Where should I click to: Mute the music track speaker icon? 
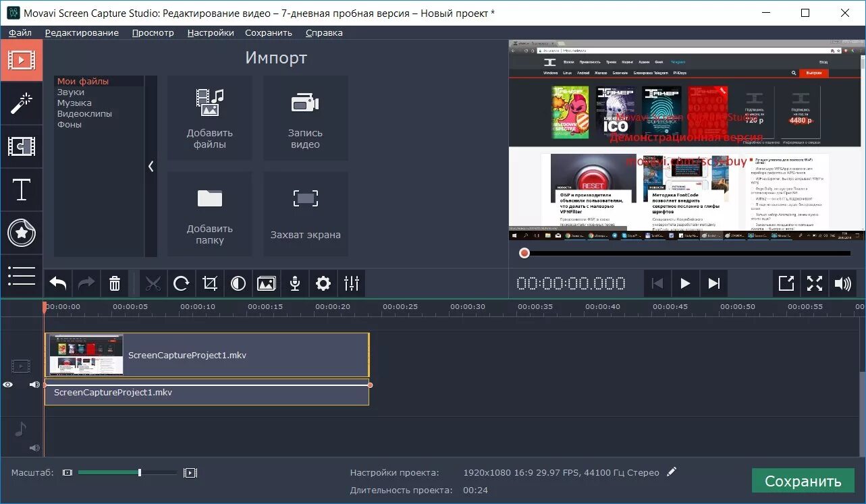(x=34, y=448)
